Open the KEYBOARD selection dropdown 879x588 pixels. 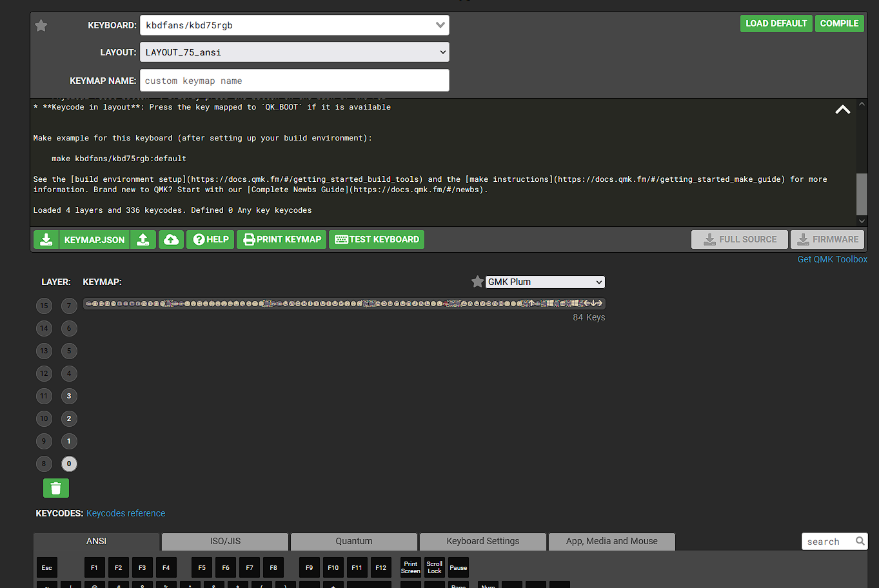point(294,24)
